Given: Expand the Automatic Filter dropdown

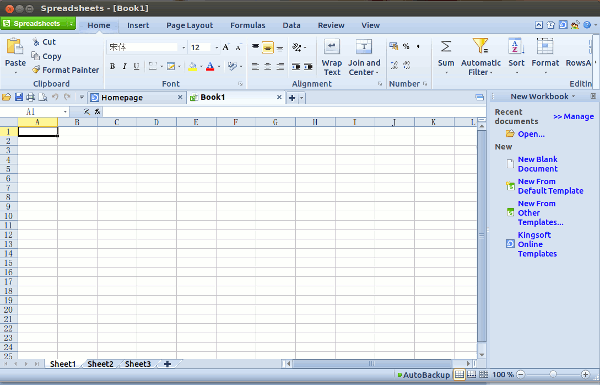Looking at the screenshot, I should tap(491, 73).
